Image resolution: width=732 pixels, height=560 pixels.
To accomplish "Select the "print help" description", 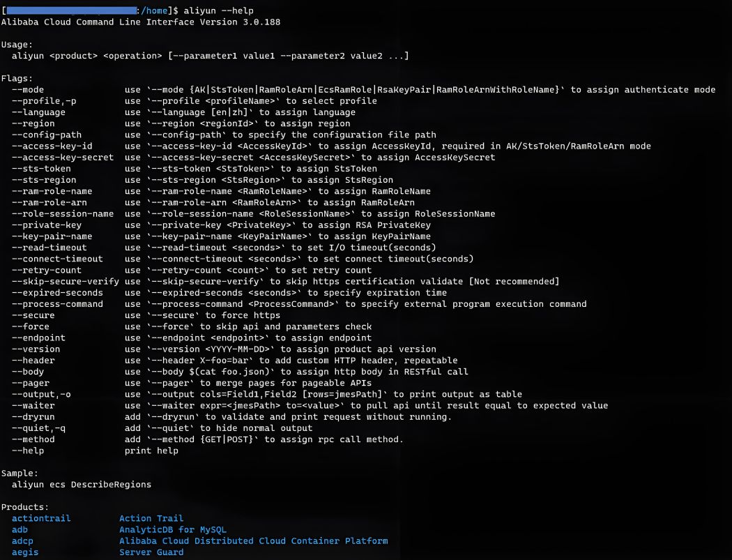I will [x=151, y=451].
